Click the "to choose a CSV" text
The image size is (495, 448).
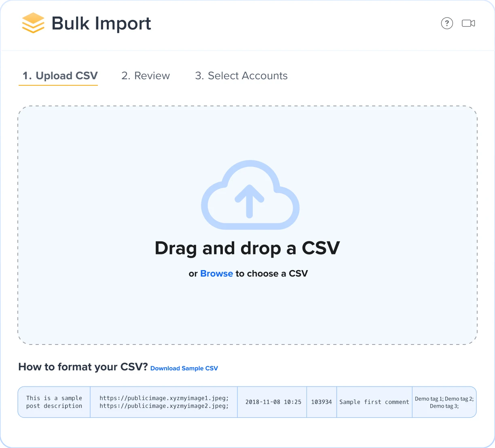272,274
